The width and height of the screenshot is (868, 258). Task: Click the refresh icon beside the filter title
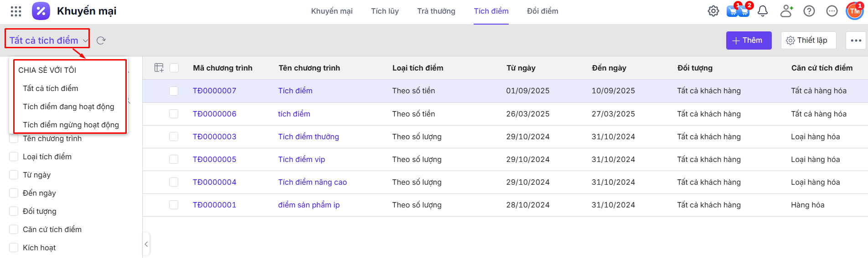click(101, 40)
